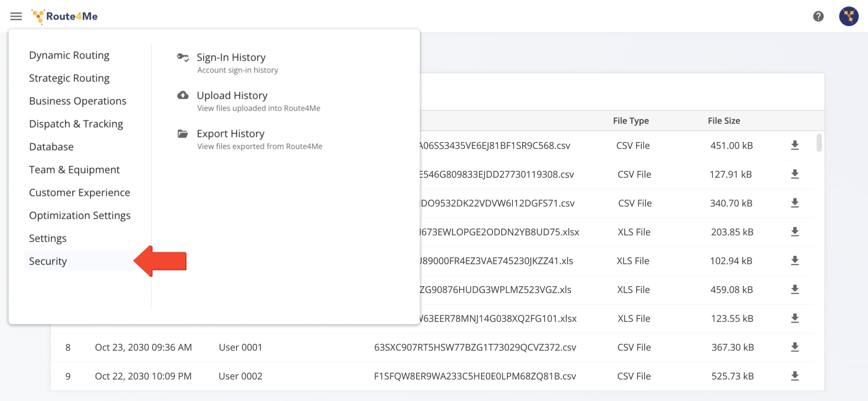Image resolution: width=868 pixels, height=401 pixels.
Task: Download the 367.30 kB CSV from row 8
Action: [x=795, y=347]
